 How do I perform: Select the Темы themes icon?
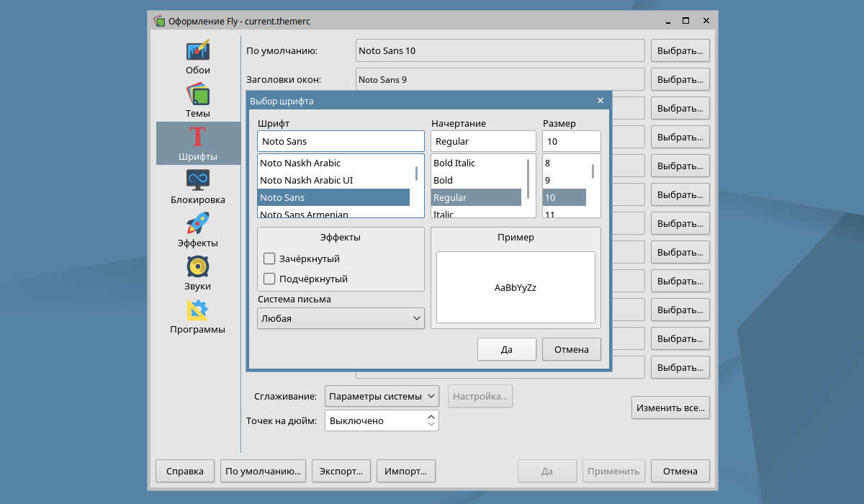tap(198, 94)
